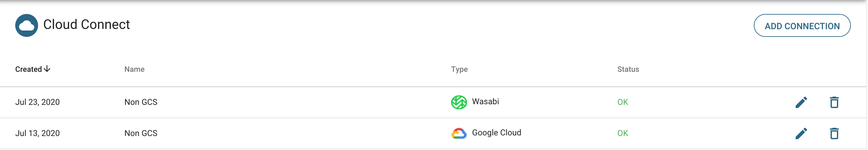868x150 pixels.
Task: Click the Wasabi logo icon
Action: (x=459, y=102)
